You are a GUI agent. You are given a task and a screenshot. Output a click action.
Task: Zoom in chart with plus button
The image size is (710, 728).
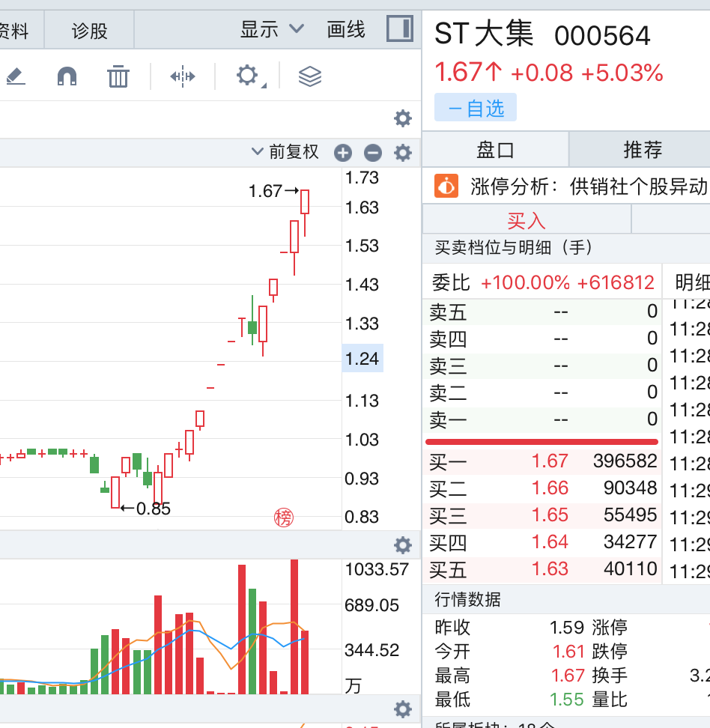(x=343, y=153)
